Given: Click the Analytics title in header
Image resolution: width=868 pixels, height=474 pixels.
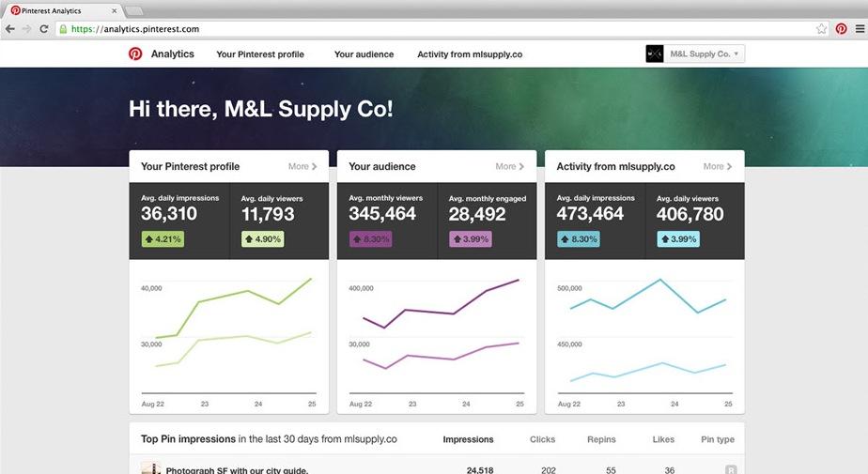Looking at the screenshot, I should click(x=172, y=54).
